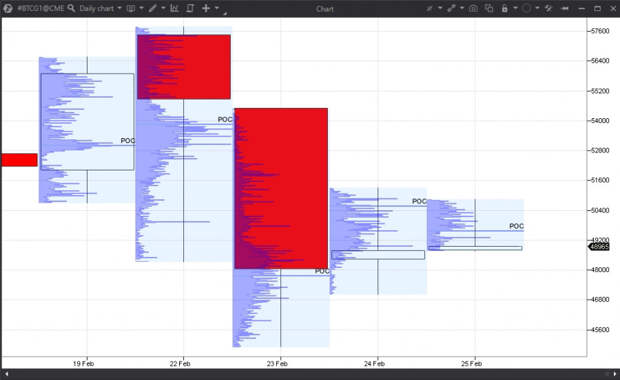This screenshot has height=380, width=620.
Task: Open instrument search with the magnifier icon
Action: pos(71,8)
